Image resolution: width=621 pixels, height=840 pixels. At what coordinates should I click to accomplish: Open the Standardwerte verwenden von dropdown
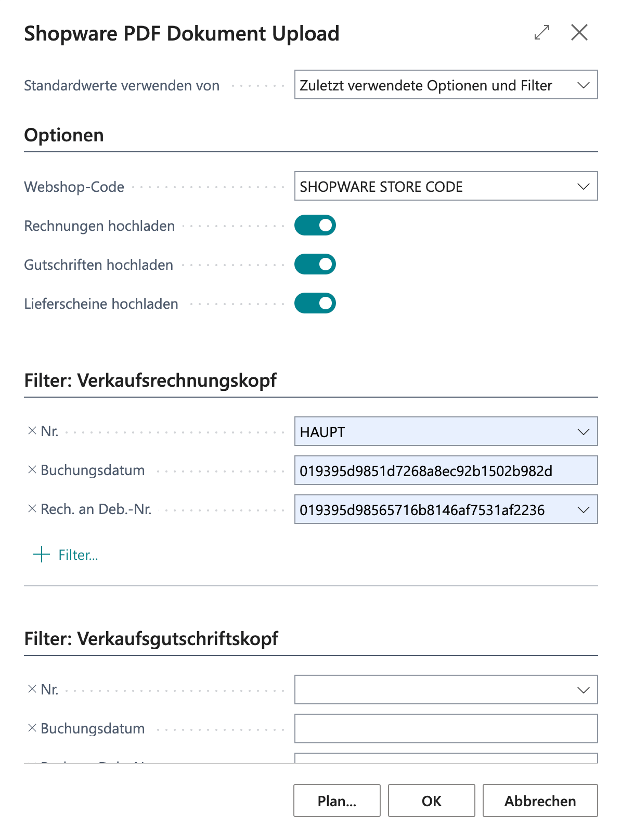point(446,85)
